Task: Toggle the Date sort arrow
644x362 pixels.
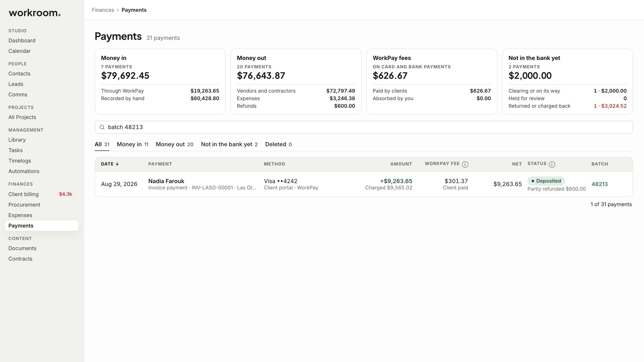Action: [x=117, y=164]
